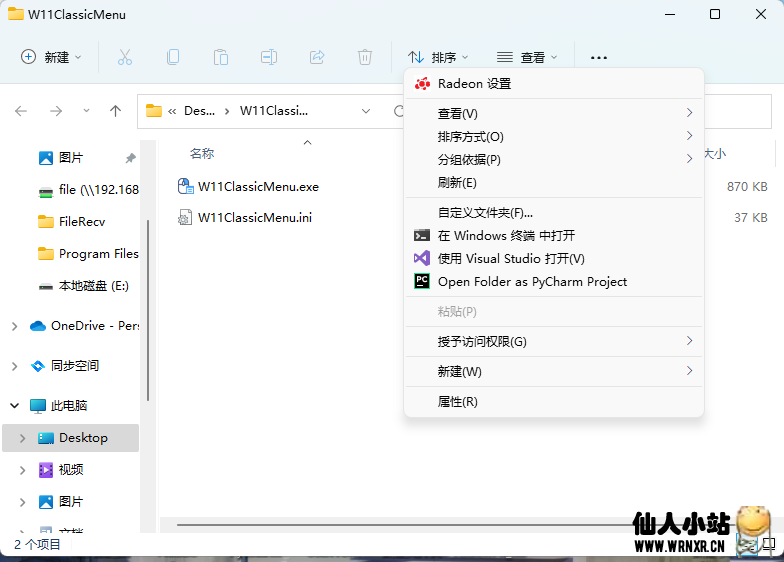
Task: Go up one folder level arrow
Action: pyautogui.click(x=116, y=111)
